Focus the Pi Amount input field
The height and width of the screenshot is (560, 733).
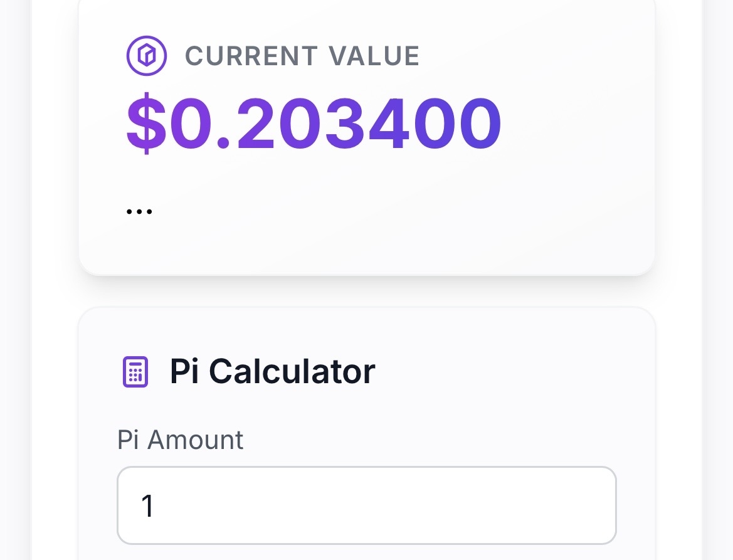366,505
